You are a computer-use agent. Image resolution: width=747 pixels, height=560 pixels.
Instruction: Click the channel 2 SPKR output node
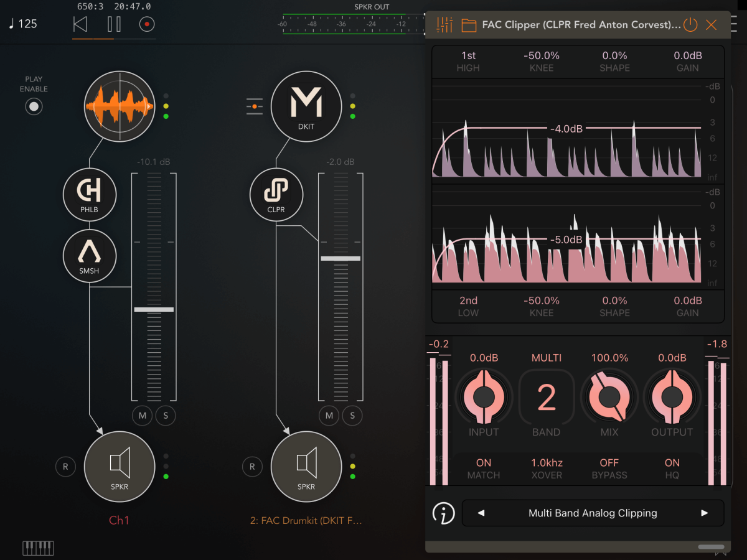pos(306,466)
